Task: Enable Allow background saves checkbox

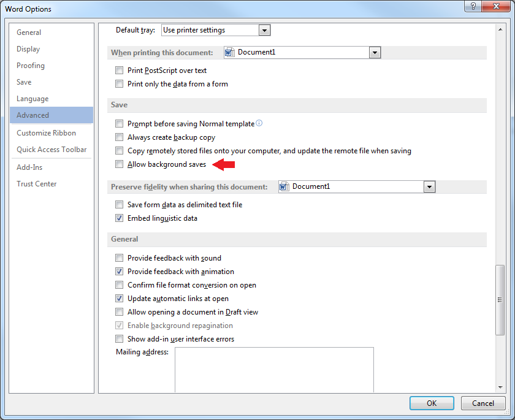Action: tap(119, 164)
